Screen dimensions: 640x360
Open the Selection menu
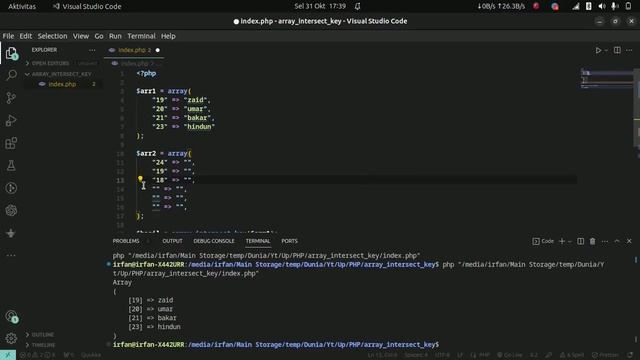[x=52, y=36]
